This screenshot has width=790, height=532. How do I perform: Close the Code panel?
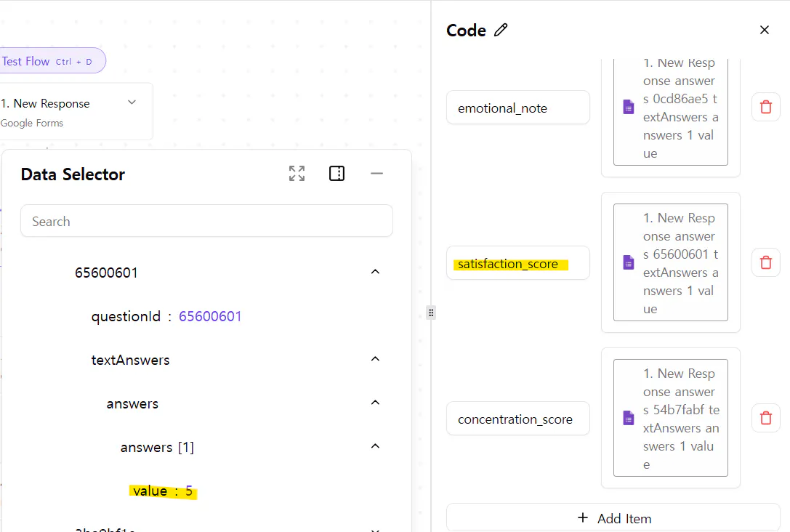[x=764, y=30]
